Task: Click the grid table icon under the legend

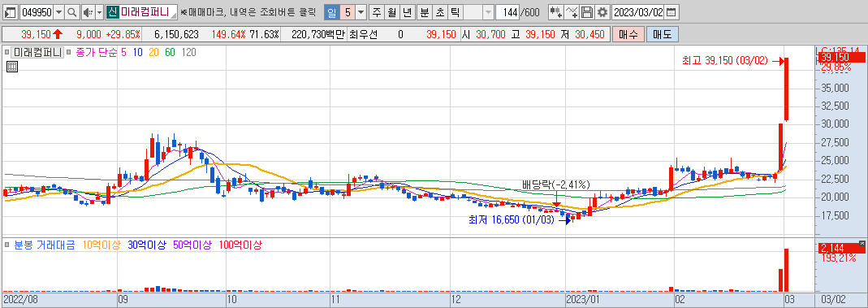Action: (x=12, y=67)
